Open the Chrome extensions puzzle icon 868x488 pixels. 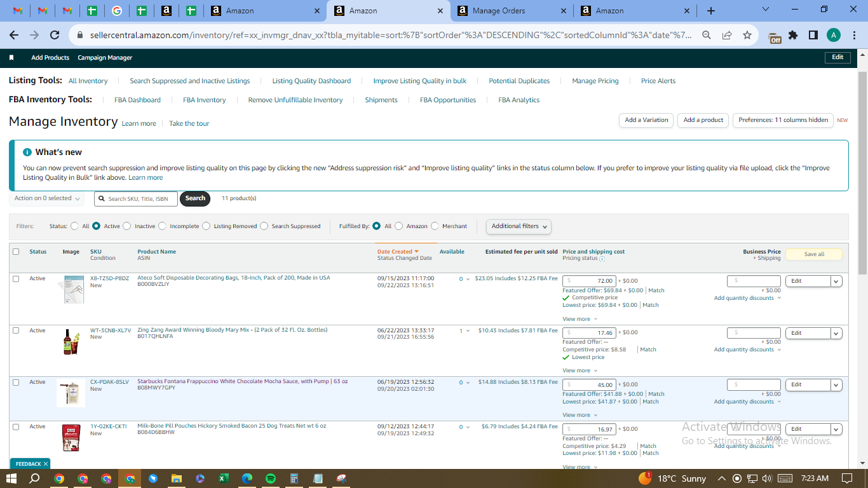[792, 36]
